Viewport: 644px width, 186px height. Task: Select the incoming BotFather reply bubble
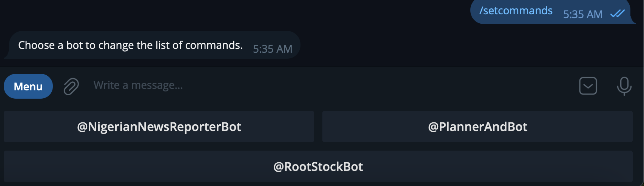pyautogui.click(x=152, y=45)
